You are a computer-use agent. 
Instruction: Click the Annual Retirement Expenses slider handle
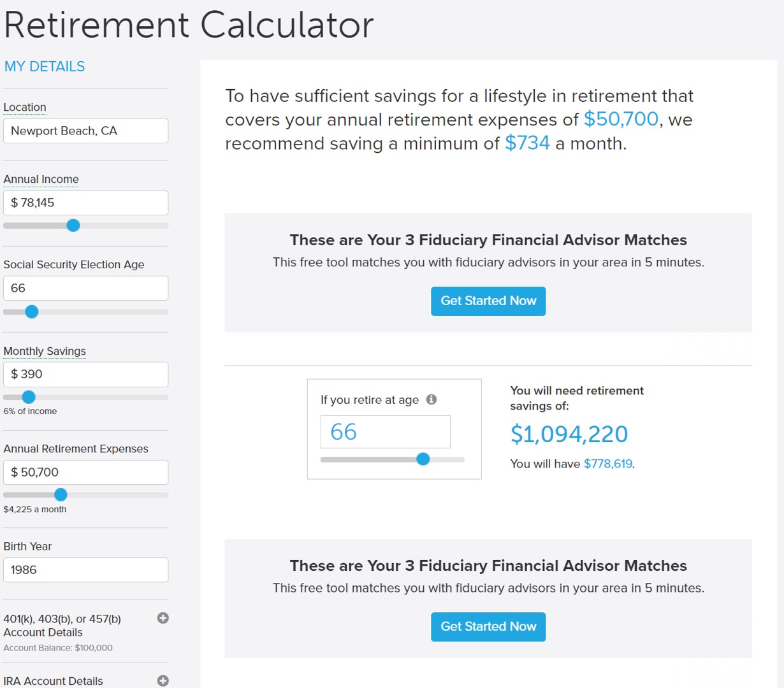(x=61, y=494)
